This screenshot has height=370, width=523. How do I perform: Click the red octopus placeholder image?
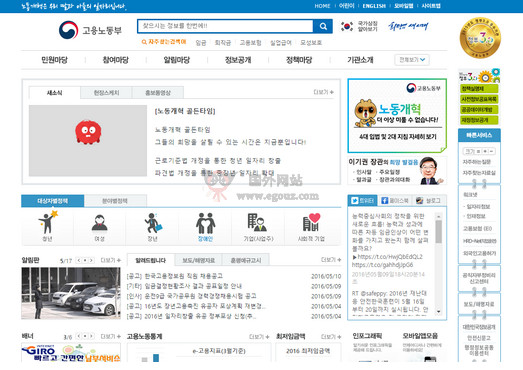pyautogui.click(x=88, y=132)
